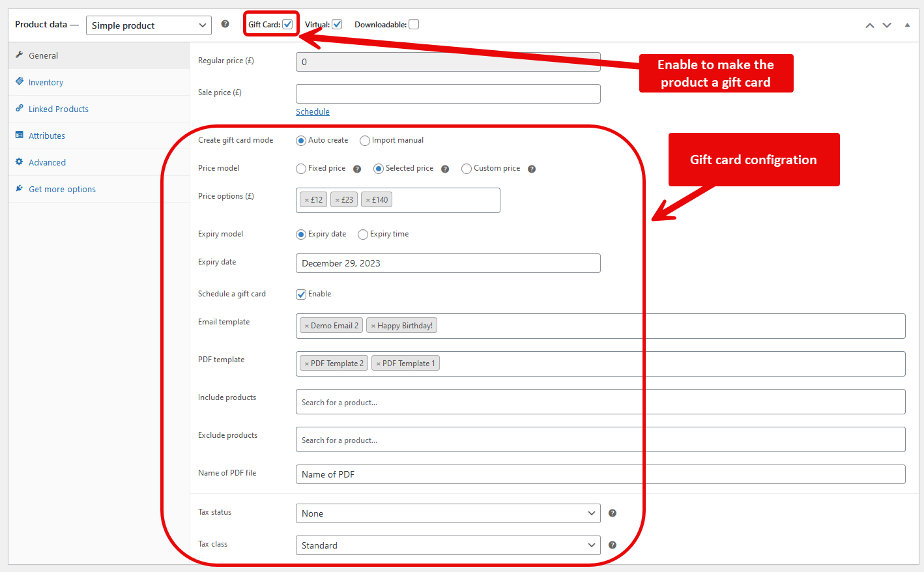Choose Fixed price model
The width and height of the screenshot is (924, 572).
pos(301,169)
